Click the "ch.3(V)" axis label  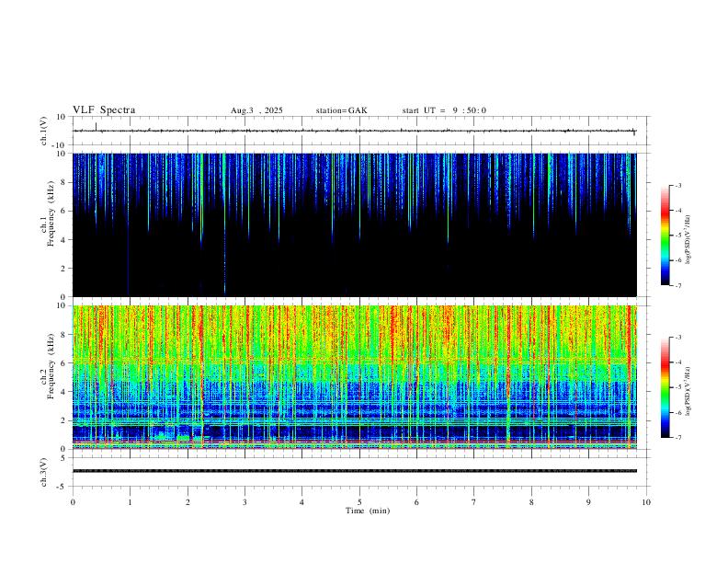click(x=44, y=472)
